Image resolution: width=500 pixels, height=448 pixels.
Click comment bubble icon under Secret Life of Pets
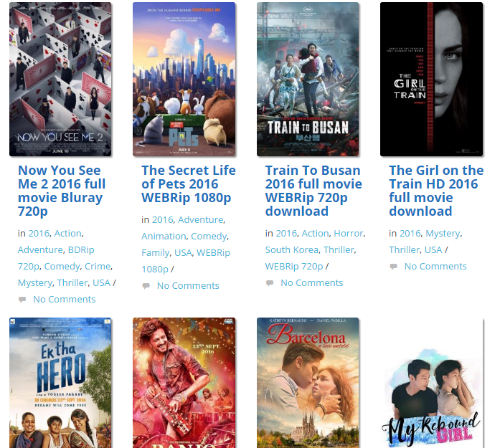click(146, 286)
